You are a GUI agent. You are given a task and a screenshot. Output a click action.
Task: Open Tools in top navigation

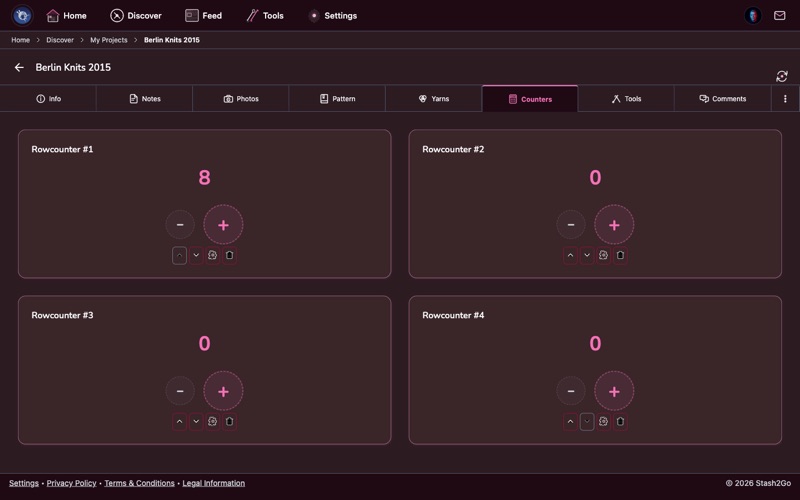tap(265, 15)
